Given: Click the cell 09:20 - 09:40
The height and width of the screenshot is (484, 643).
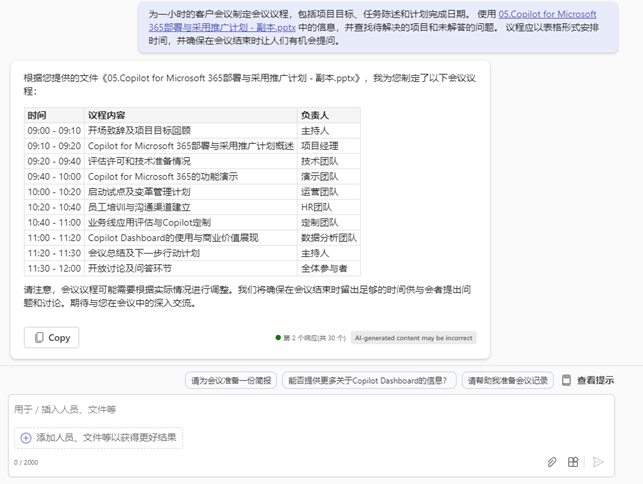Looking at the screenshot, I should [54, 161].
